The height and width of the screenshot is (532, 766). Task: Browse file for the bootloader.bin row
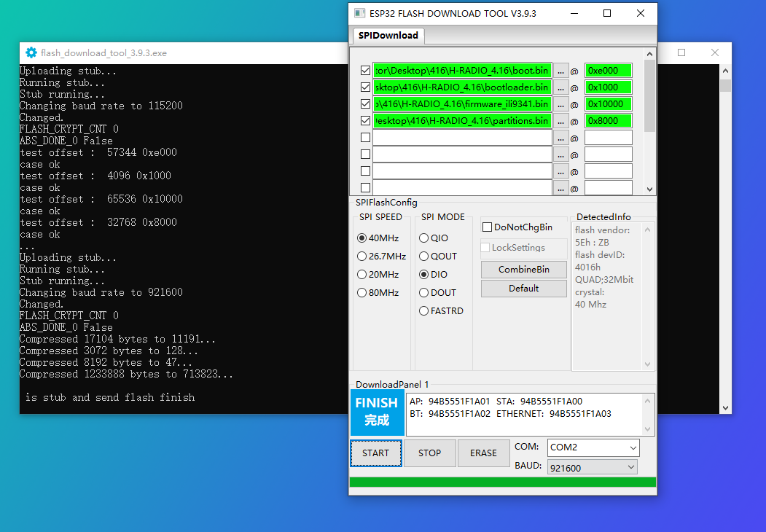pos(560,87)
